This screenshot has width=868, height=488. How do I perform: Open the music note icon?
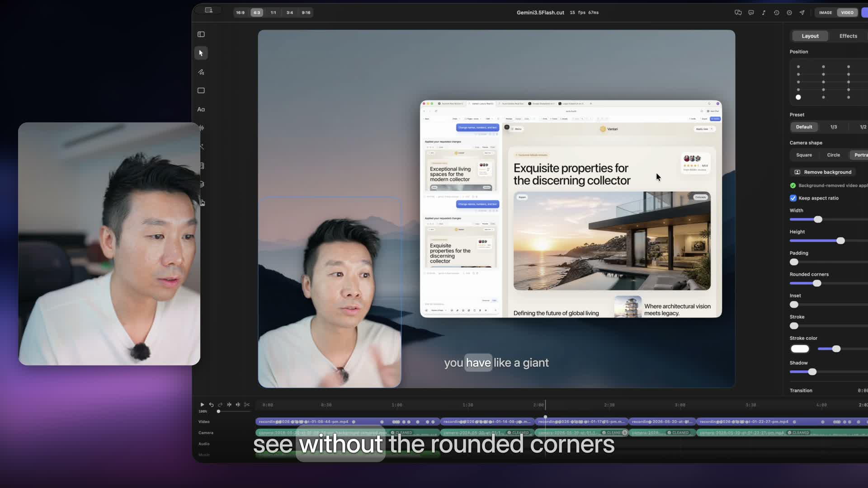coord(764,13)
